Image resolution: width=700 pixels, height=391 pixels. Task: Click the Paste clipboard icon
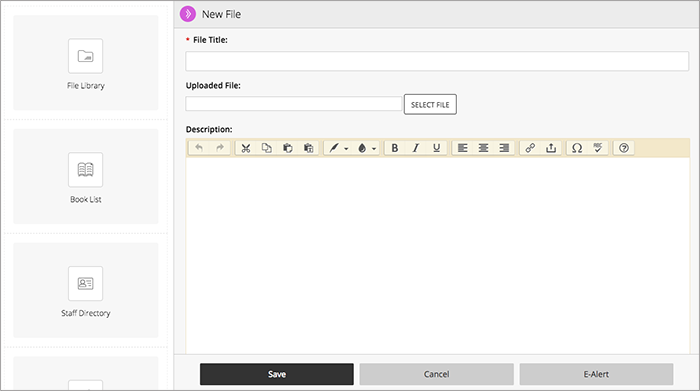[x=288, y=148]
